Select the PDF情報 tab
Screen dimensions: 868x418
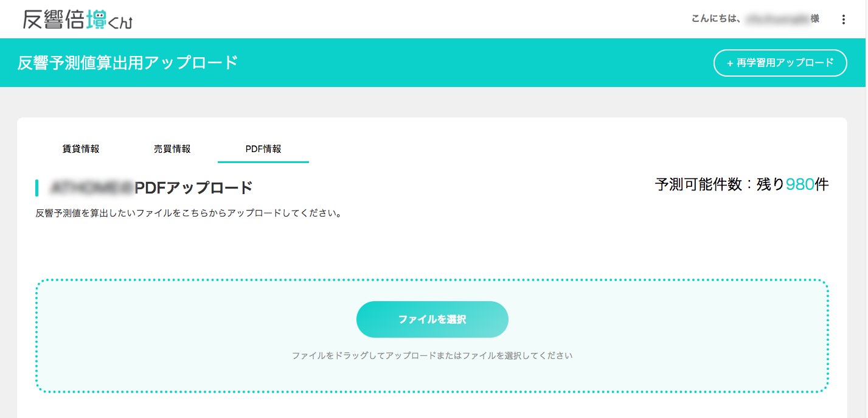pyautogui.click(x=263, y=148)
